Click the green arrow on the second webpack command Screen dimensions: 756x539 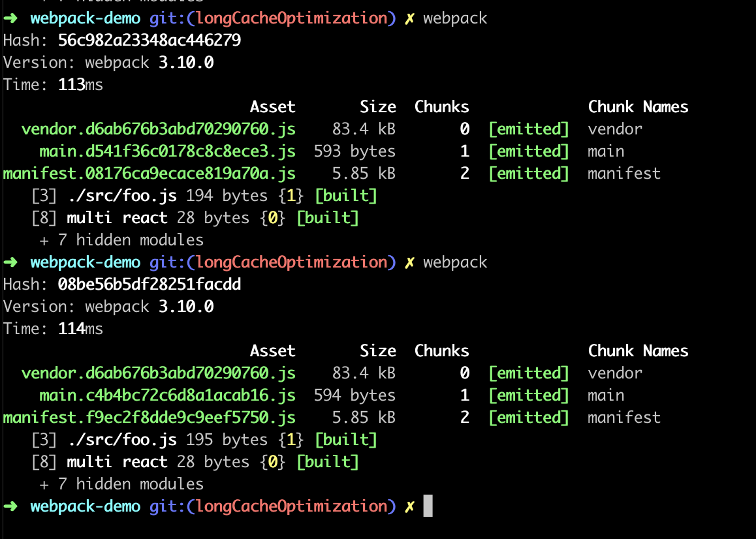pos(10,262)
